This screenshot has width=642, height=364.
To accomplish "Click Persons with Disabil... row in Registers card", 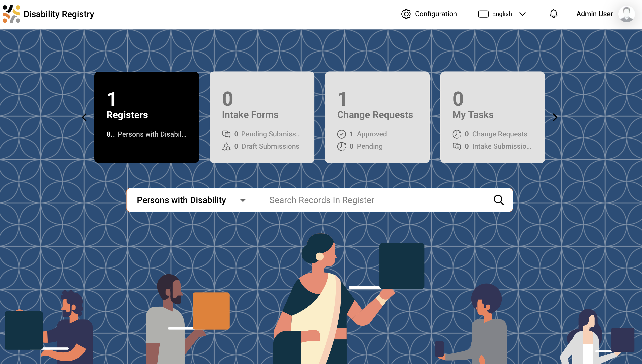I will point(147,134).
